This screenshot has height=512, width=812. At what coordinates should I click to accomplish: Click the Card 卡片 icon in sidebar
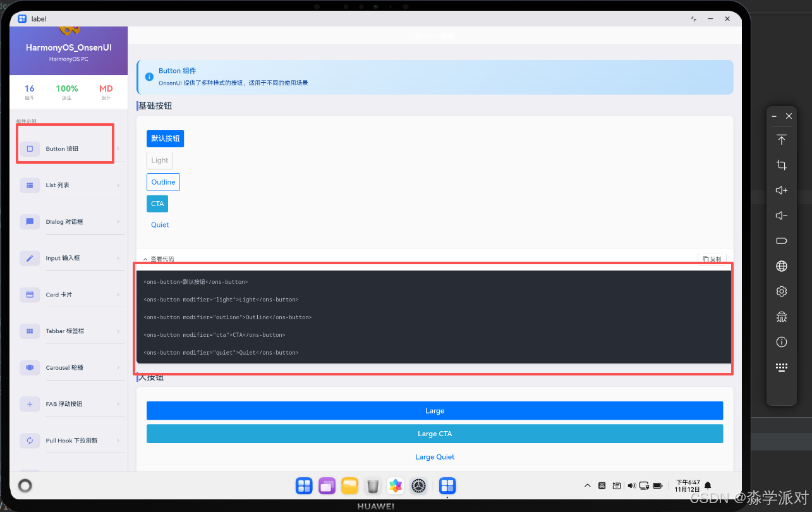pyautogui.click(x=30, y=295)
